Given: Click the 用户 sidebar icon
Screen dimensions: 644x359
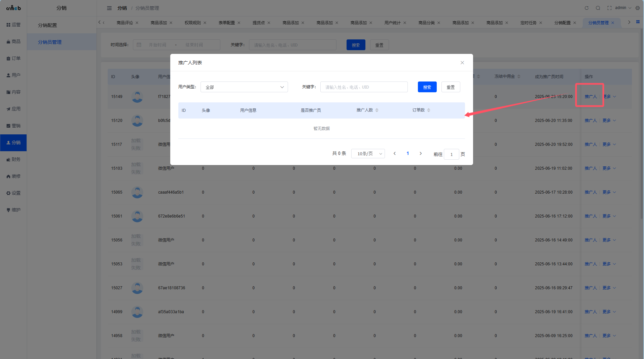Looking at the screenshot, I should [x=13, y=75].
